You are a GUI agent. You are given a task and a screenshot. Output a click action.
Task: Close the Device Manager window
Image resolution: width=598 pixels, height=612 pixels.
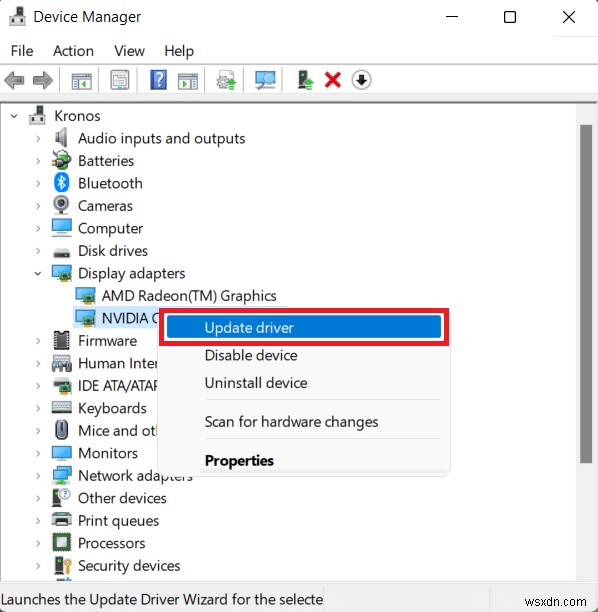pos(569,17)
